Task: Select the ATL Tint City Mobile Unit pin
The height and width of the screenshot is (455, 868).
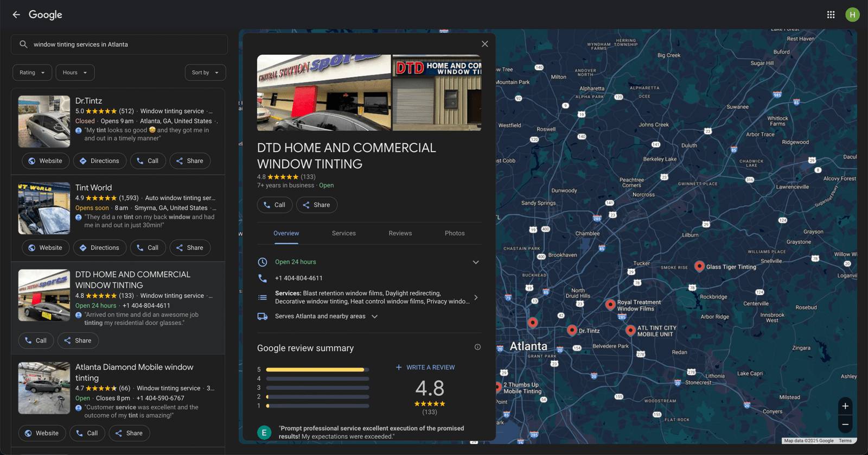Action: [630, 330]
